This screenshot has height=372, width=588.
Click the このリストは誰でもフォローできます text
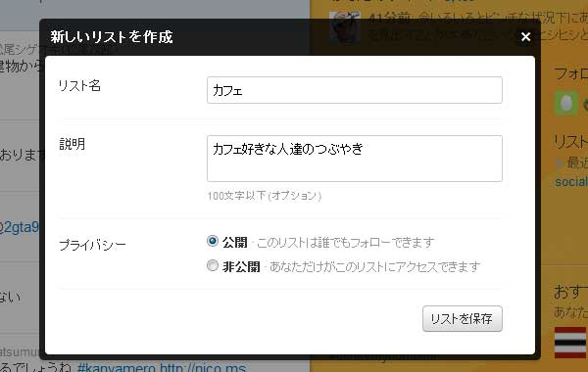345,243
